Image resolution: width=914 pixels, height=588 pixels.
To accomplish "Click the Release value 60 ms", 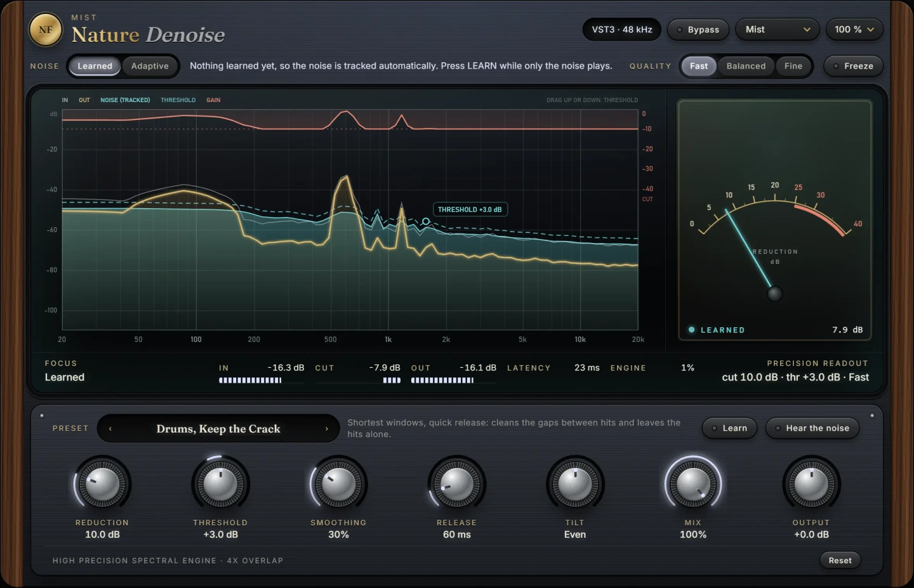I will 456,535.
